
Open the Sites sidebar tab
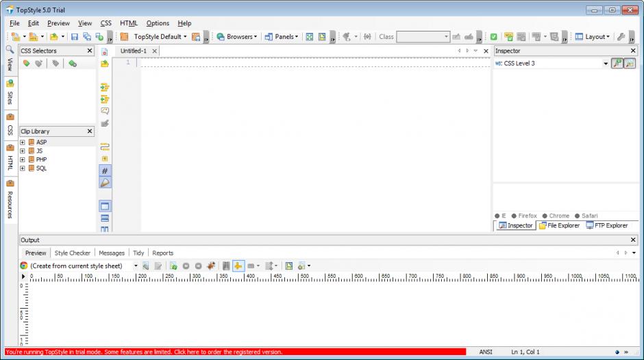[10, 93]
